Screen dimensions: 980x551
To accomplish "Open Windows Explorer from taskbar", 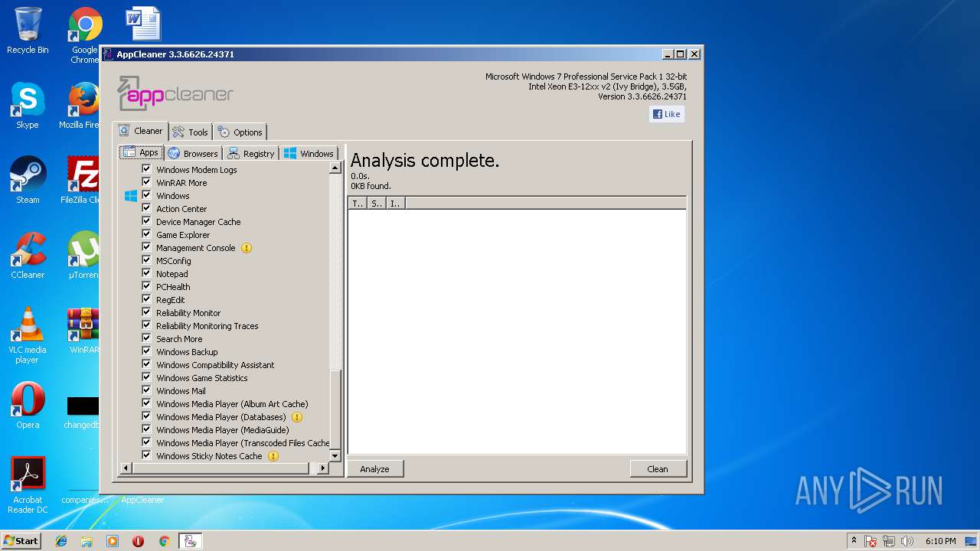I will [x=87, y=541].
